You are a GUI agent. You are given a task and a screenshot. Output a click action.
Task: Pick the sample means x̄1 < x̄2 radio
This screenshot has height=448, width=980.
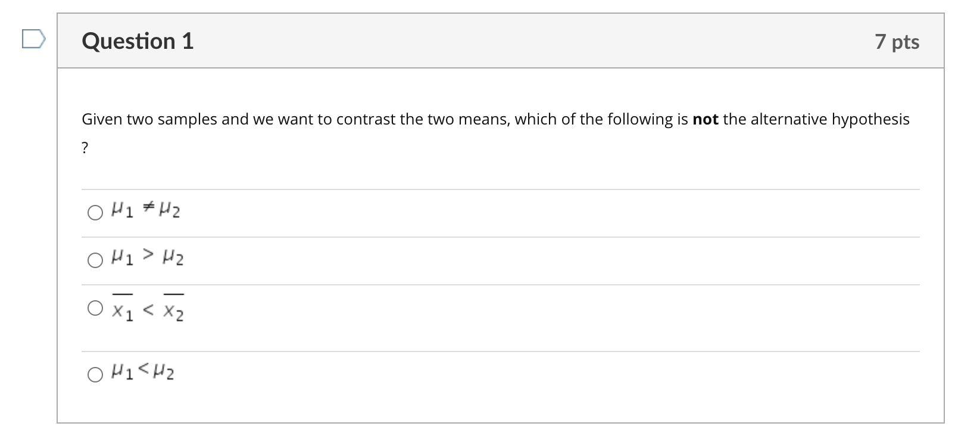click(95, 308)
